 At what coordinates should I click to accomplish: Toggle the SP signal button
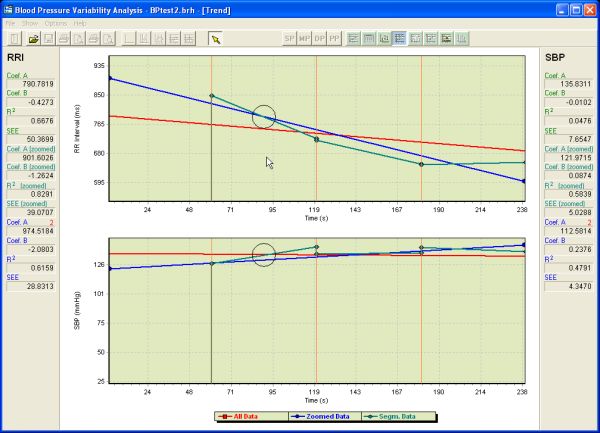pos(290,39)
